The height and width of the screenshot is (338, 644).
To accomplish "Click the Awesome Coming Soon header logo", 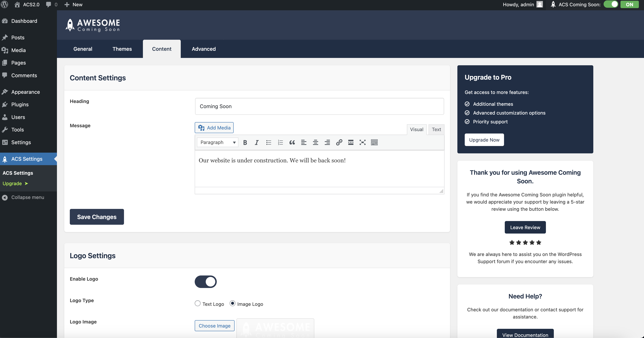I will point(93,25).
